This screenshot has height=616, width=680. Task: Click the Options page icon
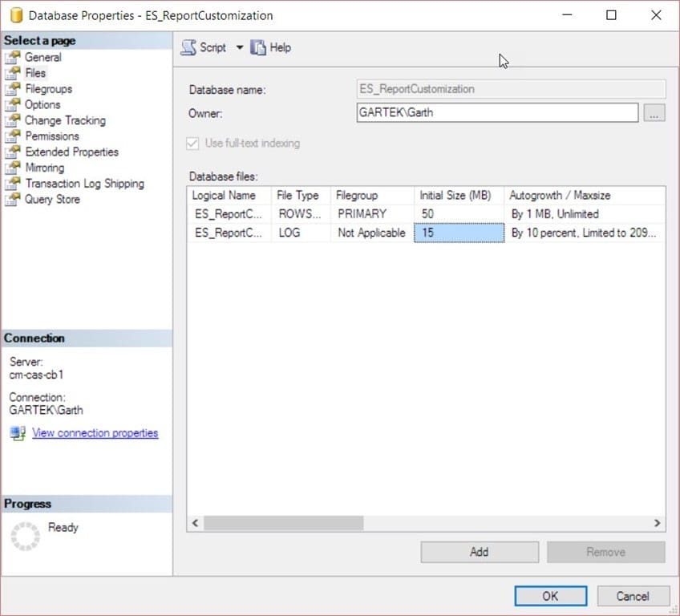pyautogui.click(x=13, y=104)
